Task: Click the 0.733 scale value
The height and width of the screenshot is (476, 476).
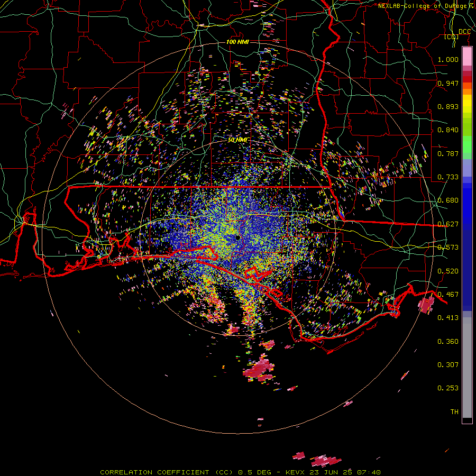Action: [x=448, y=177]
